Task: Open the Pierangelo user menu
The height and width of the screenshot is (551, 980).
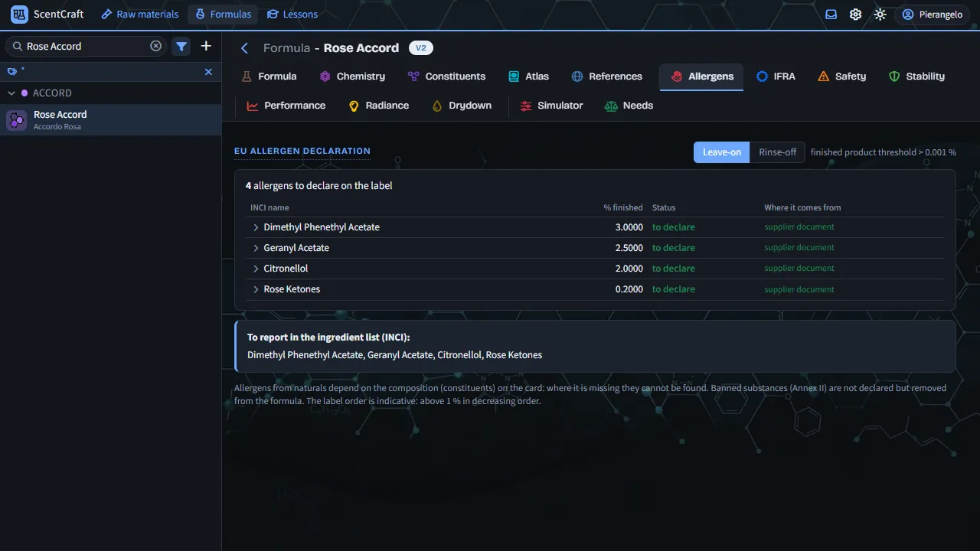Action: coord(932,15)
